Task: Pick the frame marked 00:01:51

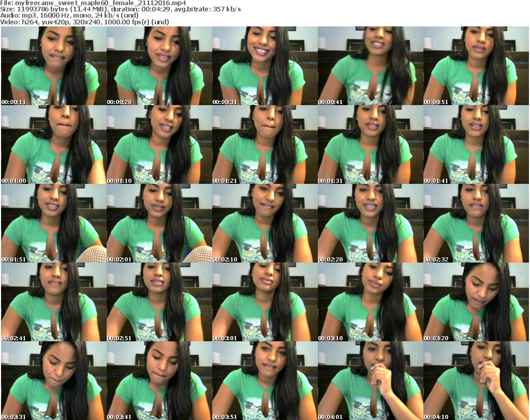Action: point(54,224)
